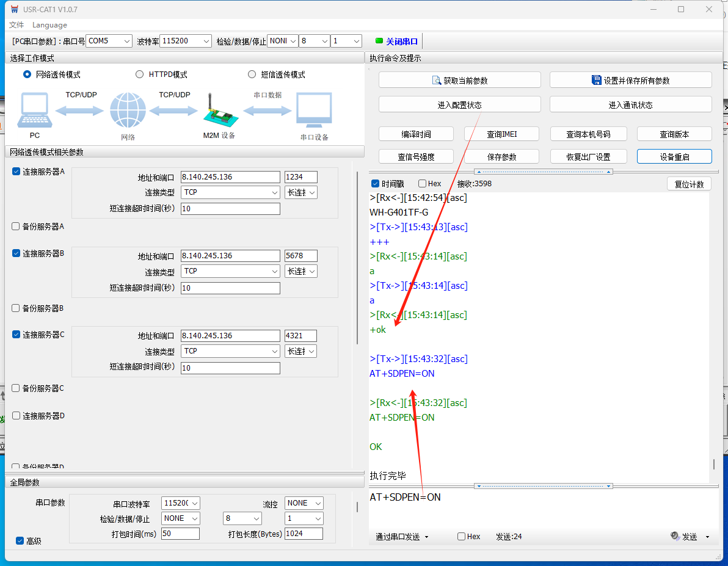
Task: Select the HTTPD模式 radio button
Action: (139, 74)
